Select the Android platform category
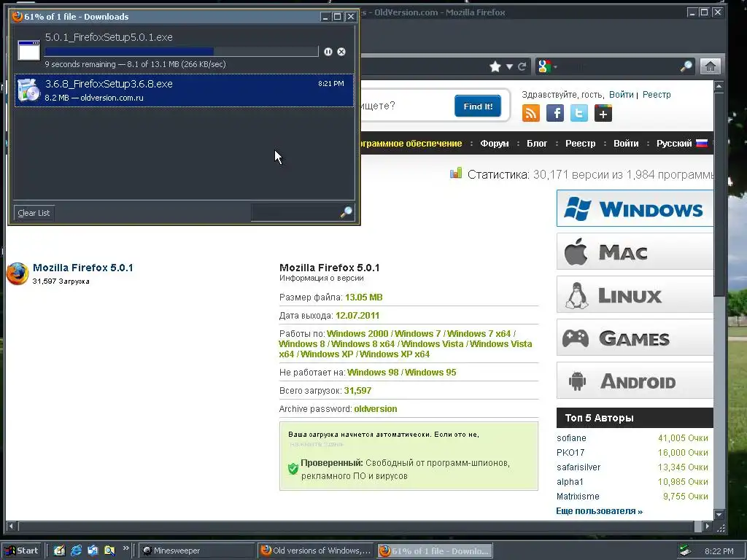This screenshot has height=560, width=747. click(x=635, y=381)
